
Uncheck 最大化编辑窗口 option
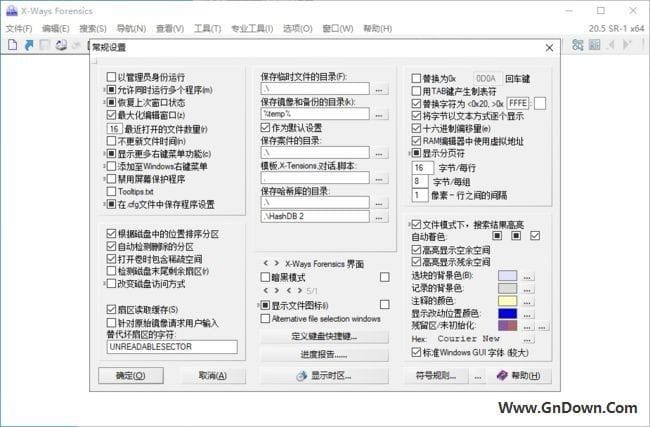[x=111, y=115]
